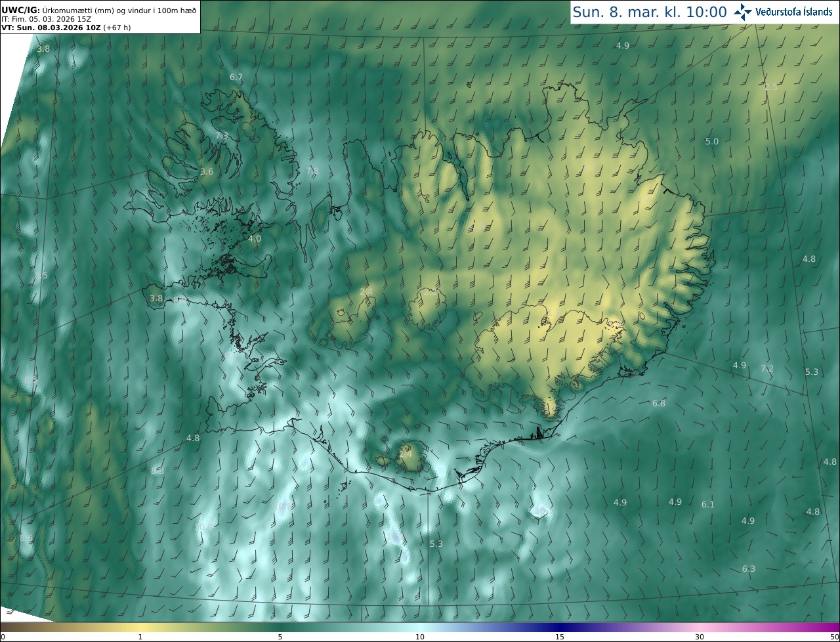Click the 2.5 value in the northeast

tap(770, 87)
